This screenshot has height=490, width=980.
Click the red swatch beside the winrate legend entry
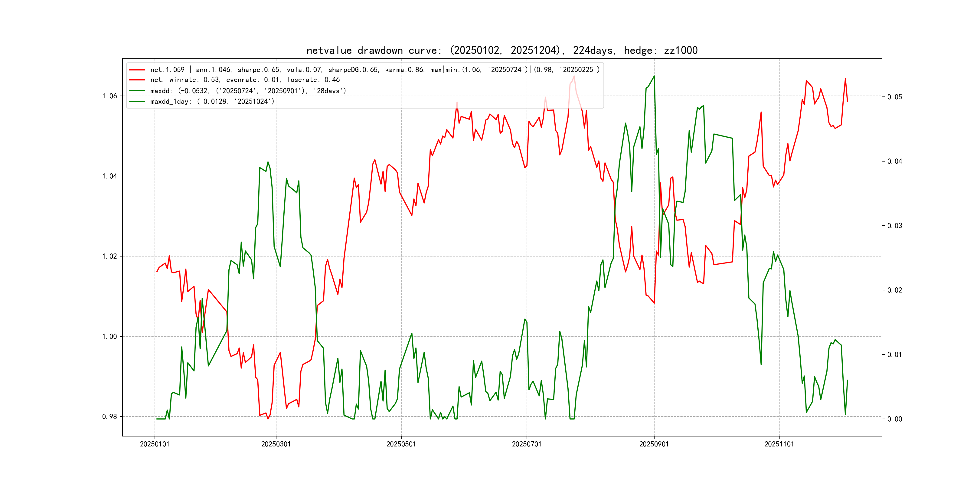point(137,80)
